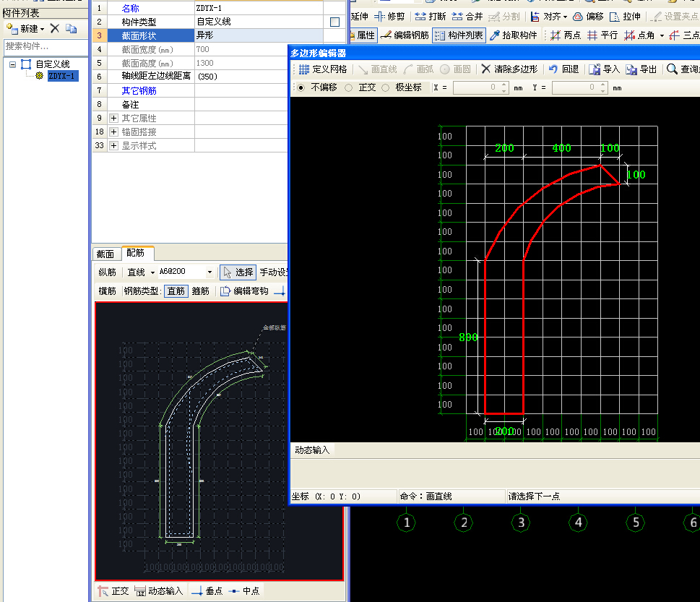Expand the 锚固搭接 property group

(113, 132)
